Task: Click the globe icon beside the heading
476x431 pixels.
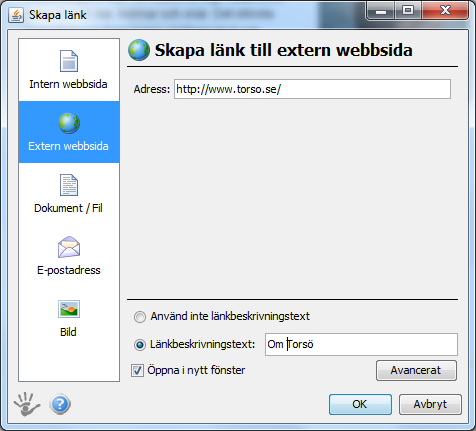Action: tap(139, 50)
